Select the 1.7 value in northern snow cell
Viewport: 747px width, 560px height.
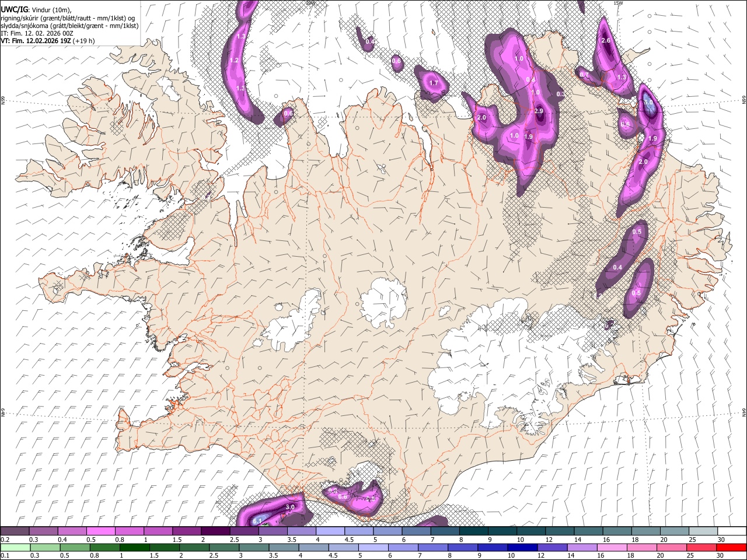point(434,83)
